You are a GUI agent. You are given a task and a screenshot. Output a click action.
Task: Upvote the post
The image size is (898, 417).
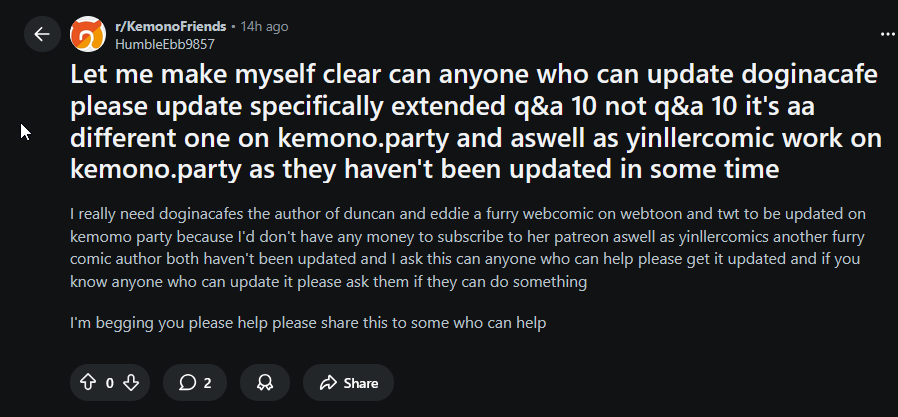[x=87, y=382]
